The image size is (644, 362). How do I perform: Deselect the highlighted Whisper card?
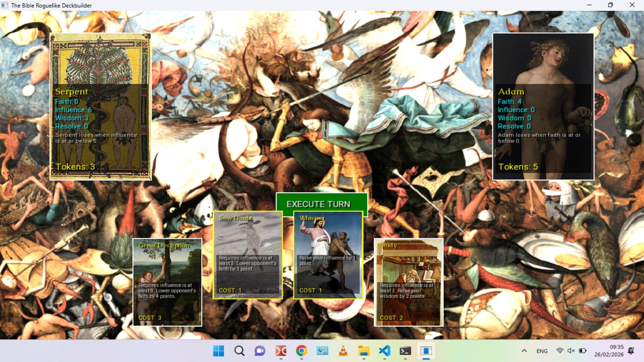329,255
